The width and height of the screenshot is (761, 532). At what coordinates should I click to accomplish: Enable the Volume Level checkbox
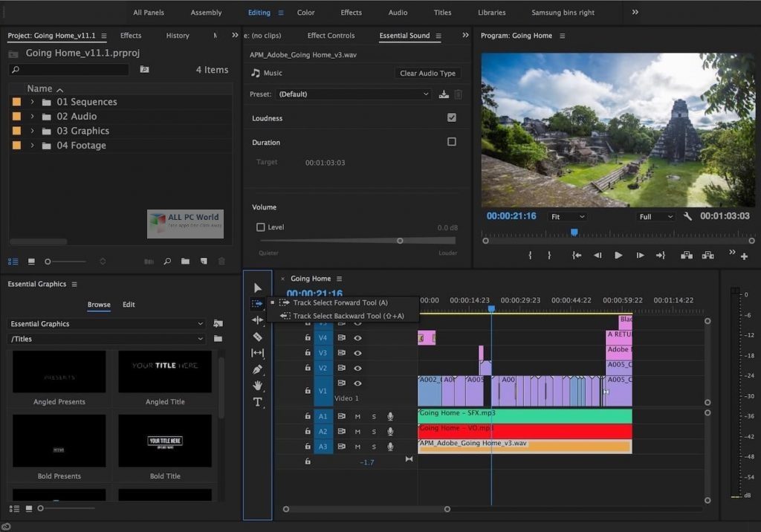(x=260, y=227)
